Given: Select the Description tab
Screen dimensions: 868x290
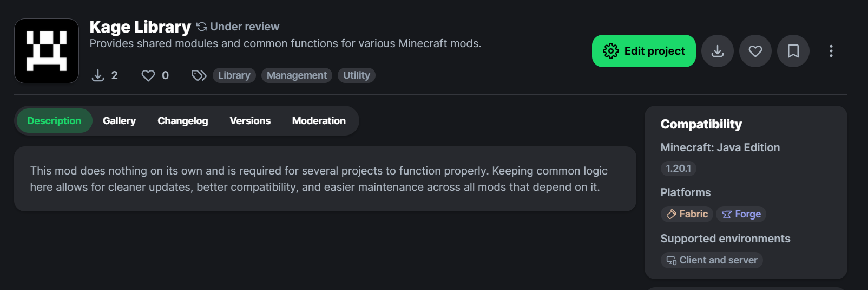Looking at the screenshot, I should (54, 121).
